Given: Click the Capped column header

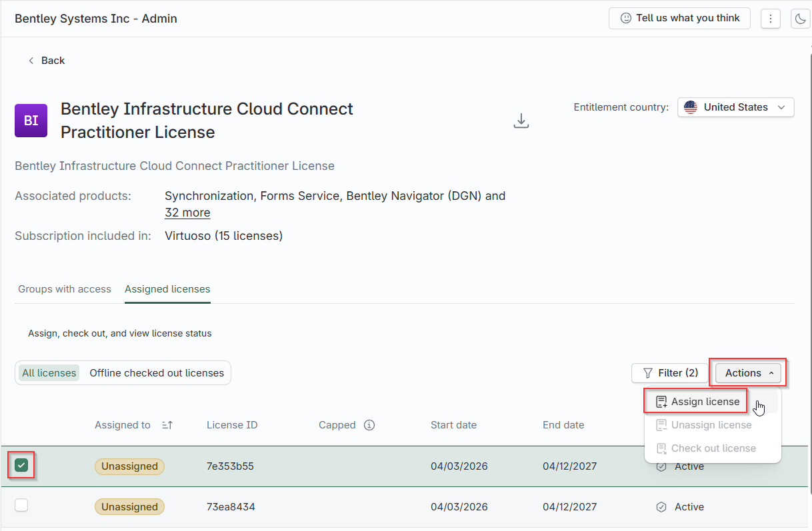Looking at the screenshot, I should [337, 425].
